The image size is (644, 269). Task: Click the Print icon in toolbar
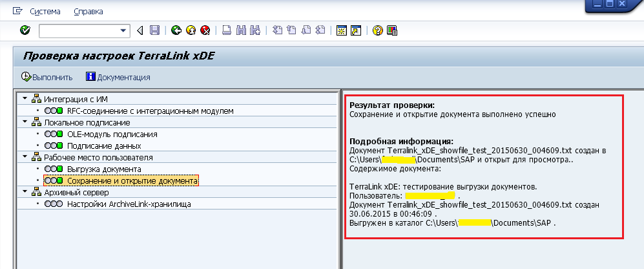coord(226,30)
